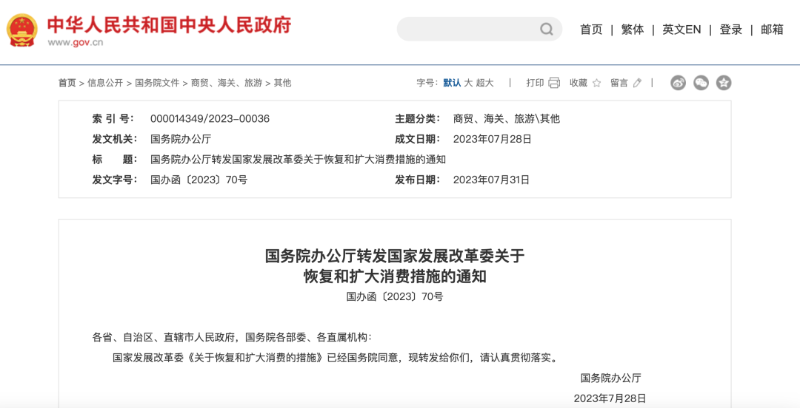The image size is (800, 408).
Task: Click the 主题分类 label
Action: (417, 119)
